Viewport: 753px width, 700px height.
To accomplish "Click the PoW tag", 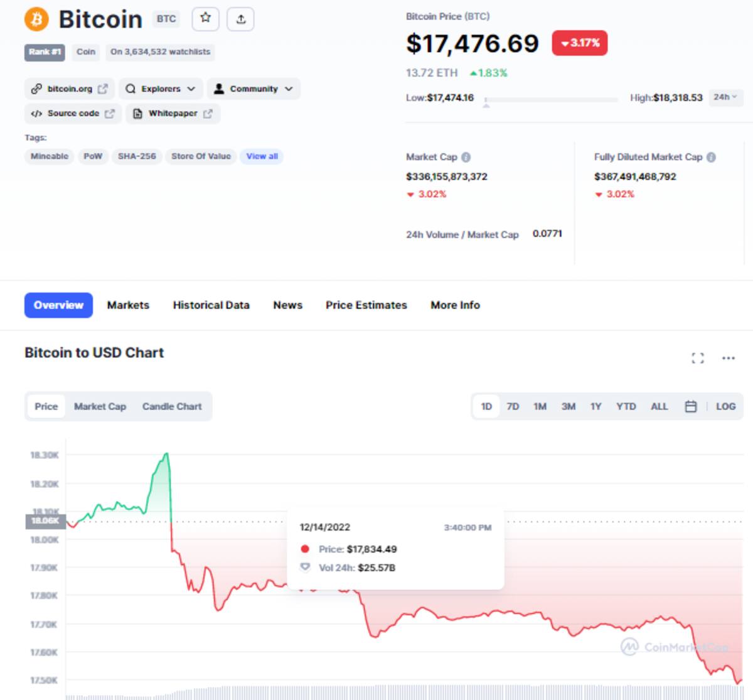I will [x=93, y=156].
